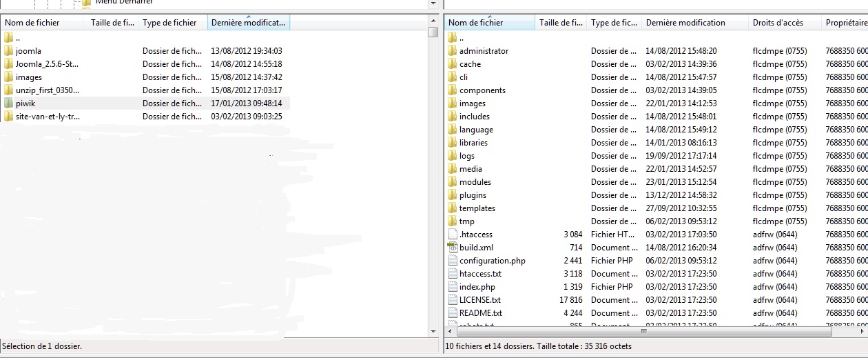Select the index.php file row
The height and width of the screenshot is (358, 868).
pyautogui.click(x=477, y=287)
